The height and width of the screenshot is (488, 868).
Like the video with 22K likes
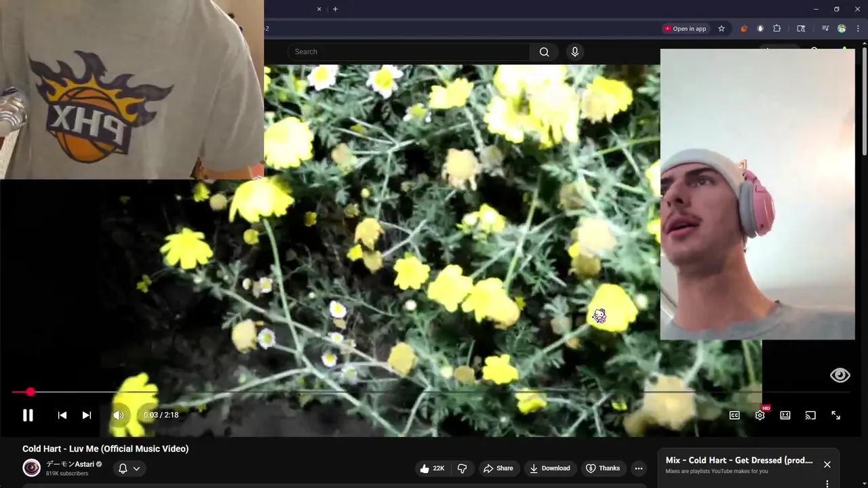[x=432, y=468]
